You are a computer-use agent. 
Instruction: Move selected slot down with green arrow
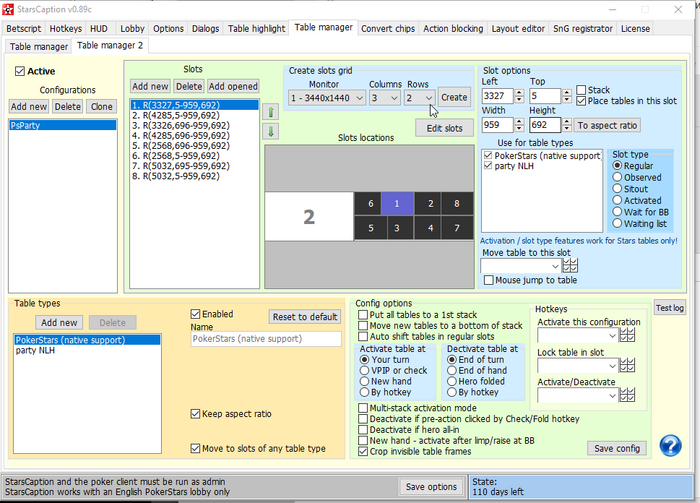pyautogui.click(x=268, y=131)
